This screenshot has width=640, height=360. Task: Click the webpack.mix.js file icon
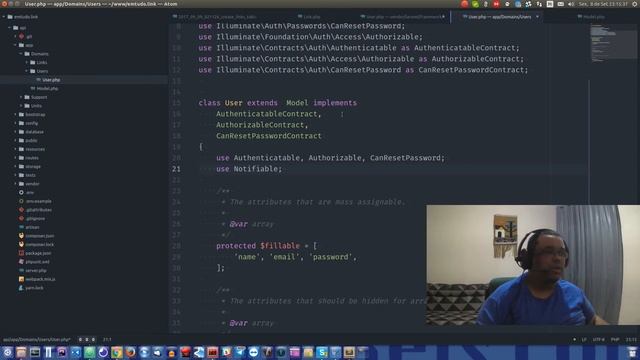[x=21, y=279]
